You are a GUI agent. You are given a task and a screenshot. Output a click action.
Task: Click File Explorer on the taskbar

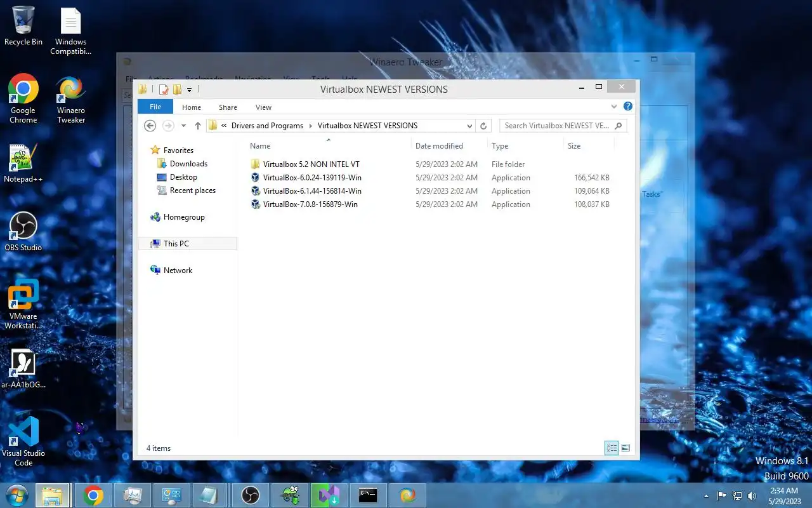click(x=53, y=495)
